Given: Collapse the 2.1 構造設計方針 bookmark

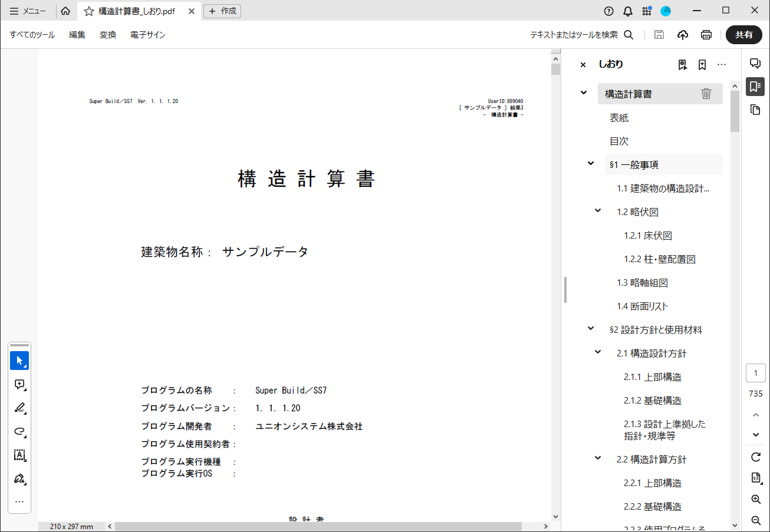Looking at the screenshot, I should click(598, 352).
